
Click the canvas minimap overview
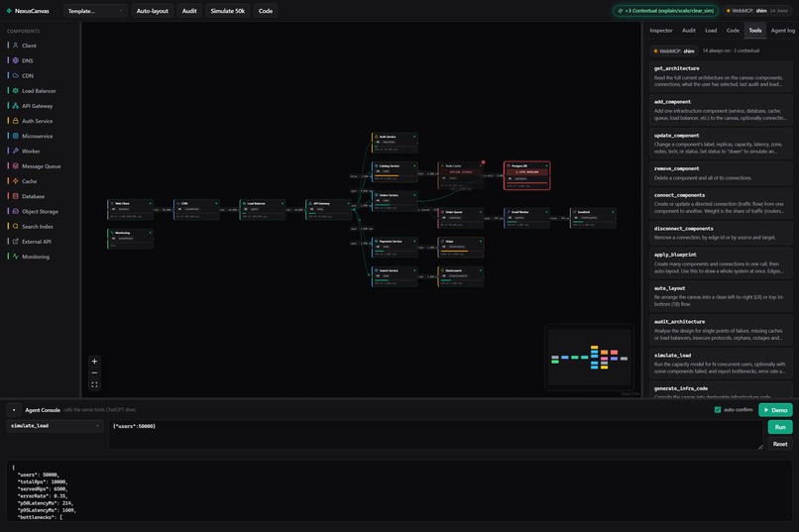[589, 358]
